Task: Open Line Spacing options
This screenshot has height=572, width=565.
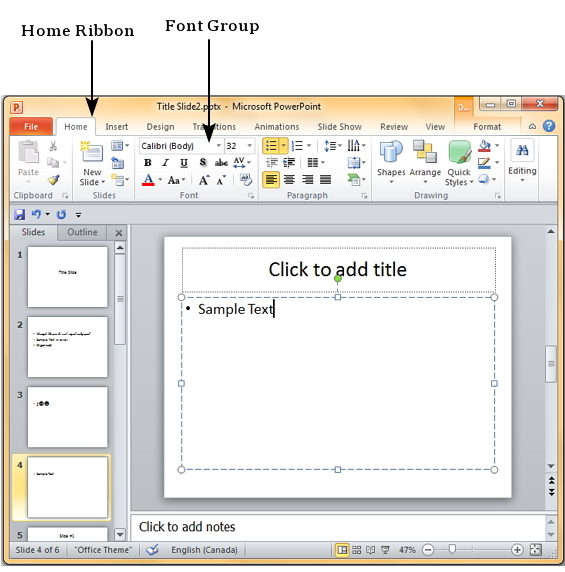Action: point(333,146)
